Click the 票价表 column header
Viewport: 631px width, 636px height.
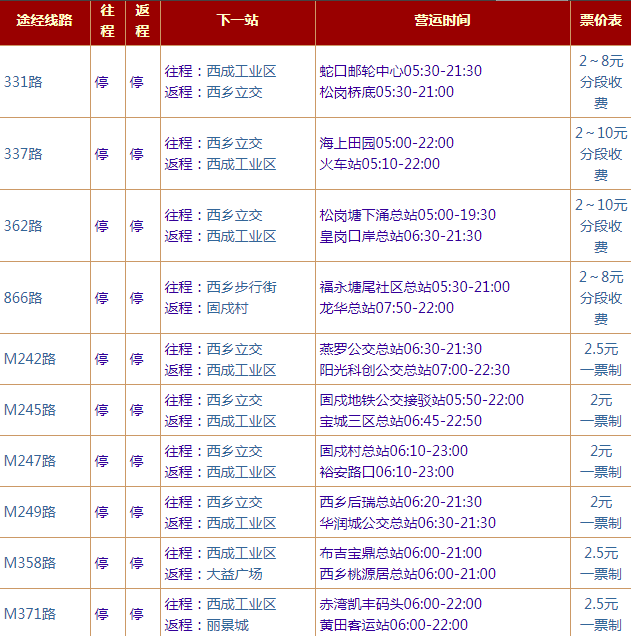click(601, 20)
